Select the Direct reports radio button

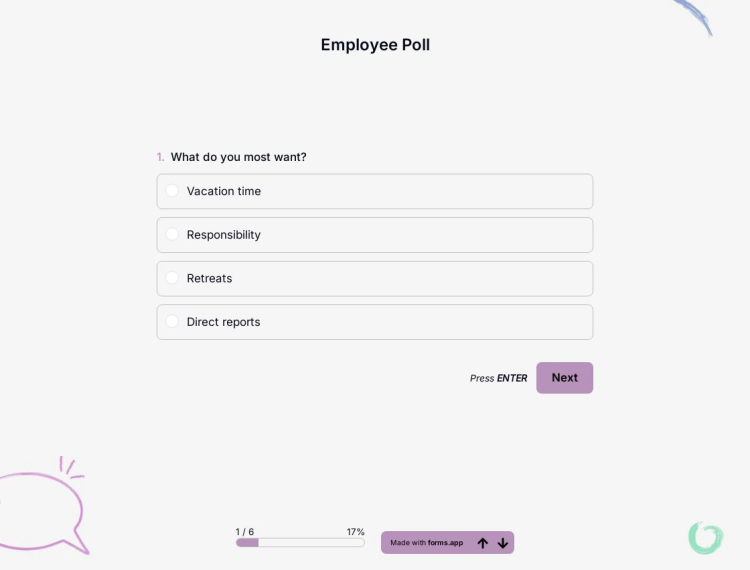click(x=172, y=322)
